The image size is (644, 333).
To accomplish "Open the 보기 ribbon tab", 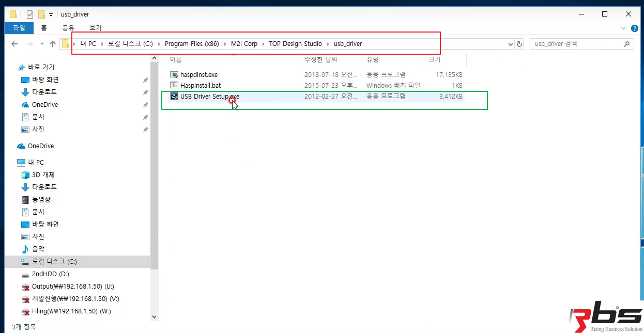I will click(x=96, y=28).
